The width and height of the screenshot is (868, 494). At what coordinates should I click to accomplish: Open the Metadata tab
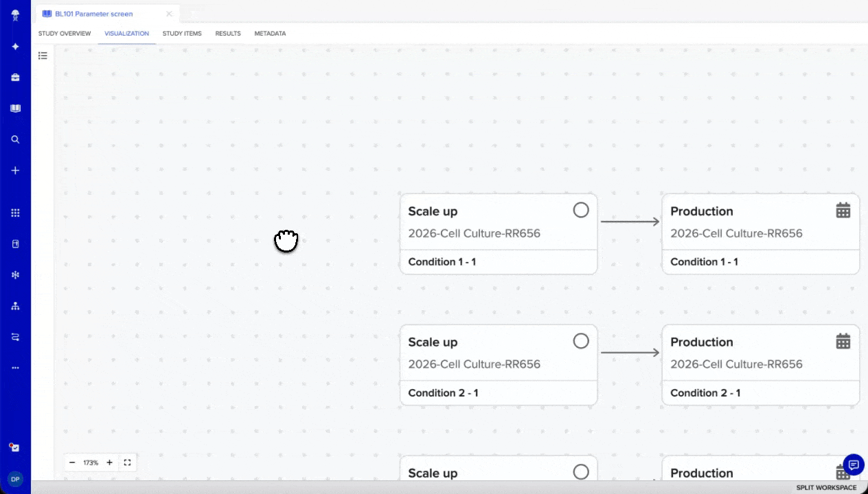pyautogui.click(x=270, y=34)
